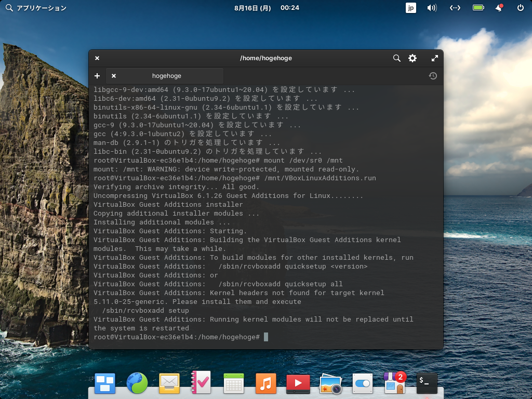Click the terminal fullscreen arrows icon

tap(435, 58)
